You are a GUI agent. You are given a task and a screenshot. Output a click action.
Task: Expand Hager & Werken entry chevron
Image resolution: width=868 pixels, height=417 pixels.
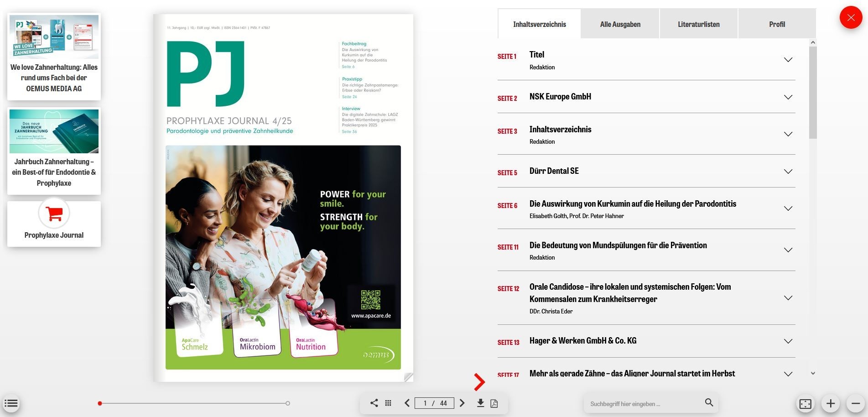point(788,341)
